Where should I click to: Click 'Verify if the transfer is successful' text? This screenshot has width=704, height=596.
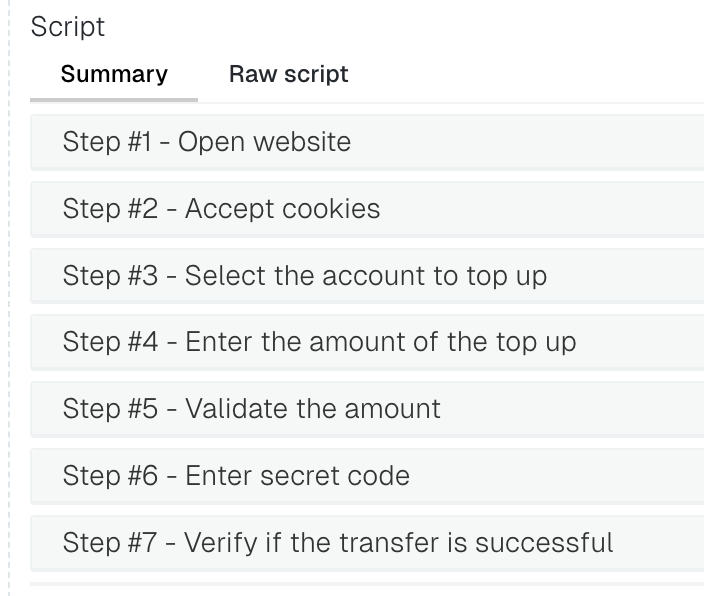(x=399, y=543)
